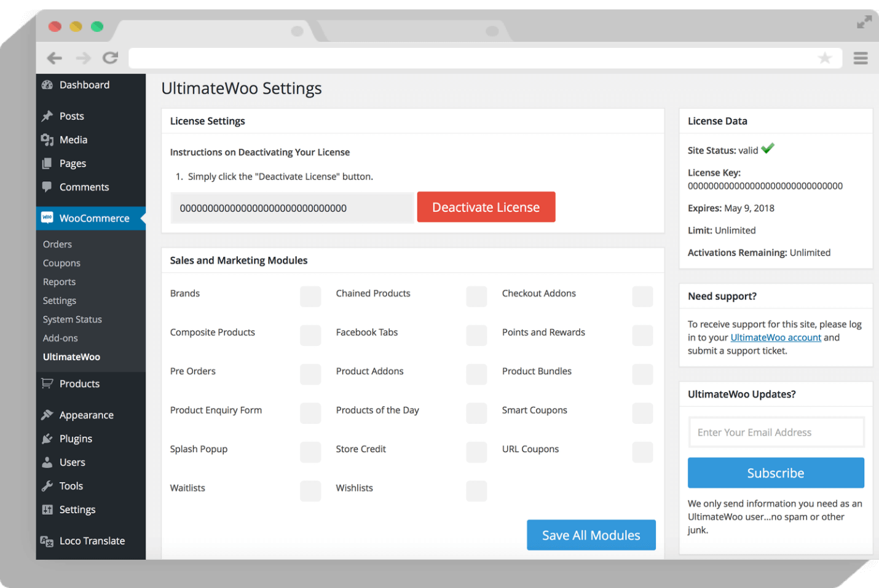The height and width of the screenshot is (588, 879).
Task: Enable the Pre Orders checkbox
Action: pyautogui.click(x=310, y=374)
